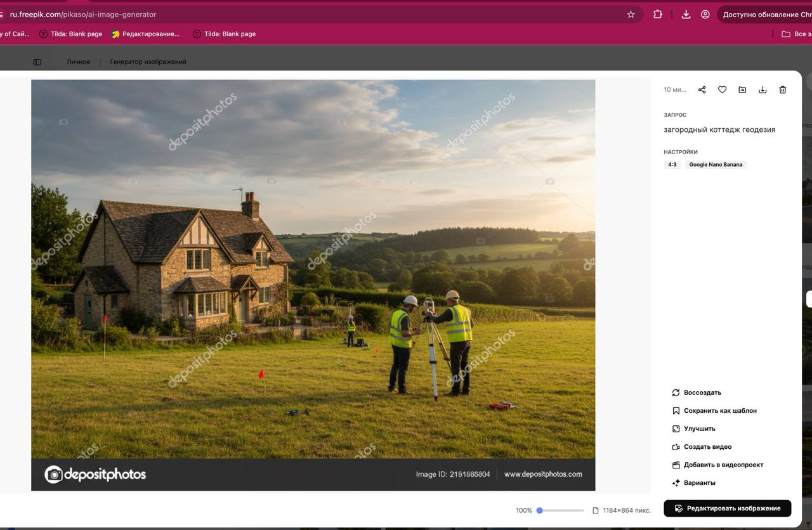This screenshot has height=530, width=812.
Task: Open the Chrome profile icon
Action: [705, 15]
